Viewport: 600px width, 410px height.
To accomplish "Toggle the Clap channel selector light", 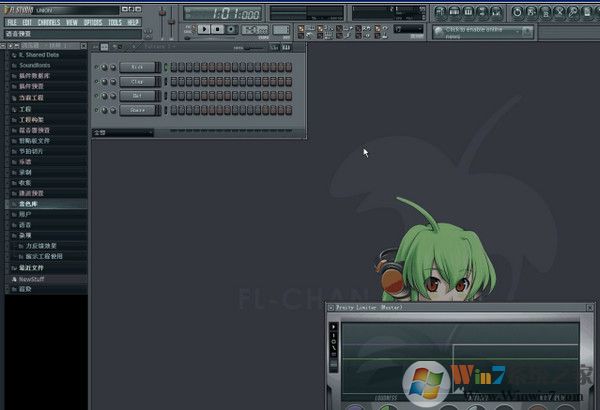I will (x=166, y=82).
